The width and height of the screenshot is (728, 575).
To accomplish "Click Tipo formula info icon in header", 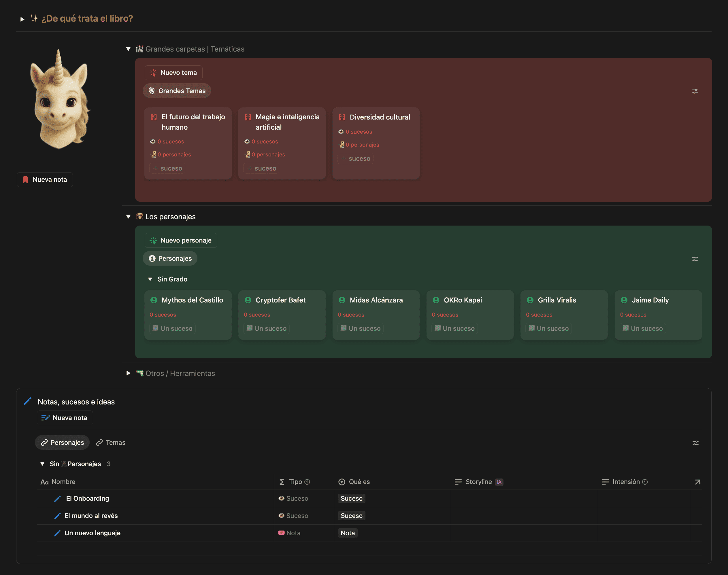I will [x=307, y=482].
